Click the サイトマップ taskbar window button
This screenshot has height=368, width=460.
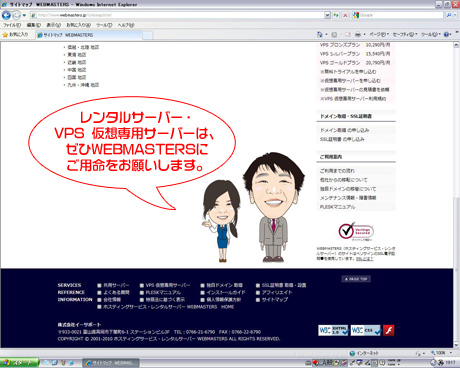tap(111, 363)
